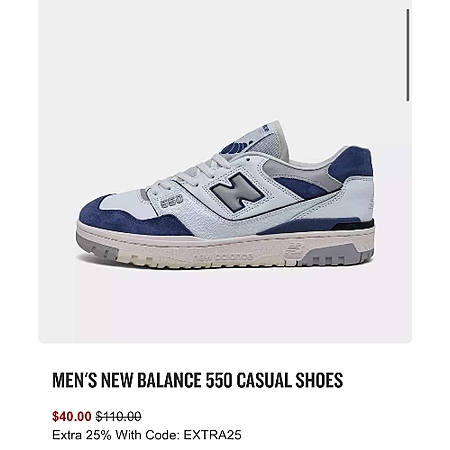Image resolution: width=450 pixels, height=450 pixels.
Task: Click the new balance text on midsole
Action: [222, 257]
